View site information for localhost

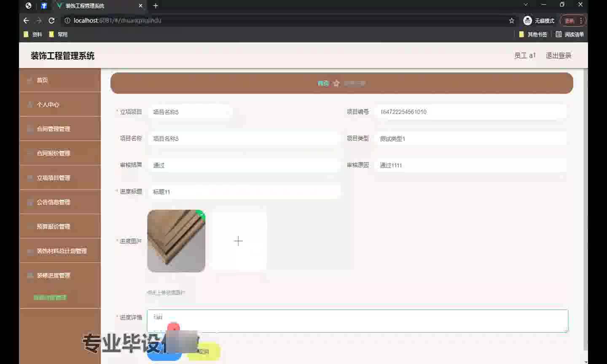click(x=67, y=20)
